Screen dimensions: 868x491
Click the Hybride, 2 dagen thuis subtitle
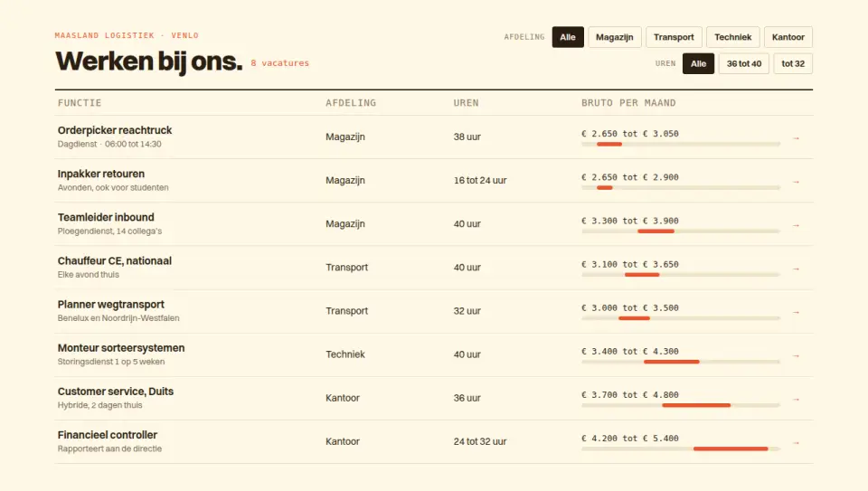click(99, 405)
